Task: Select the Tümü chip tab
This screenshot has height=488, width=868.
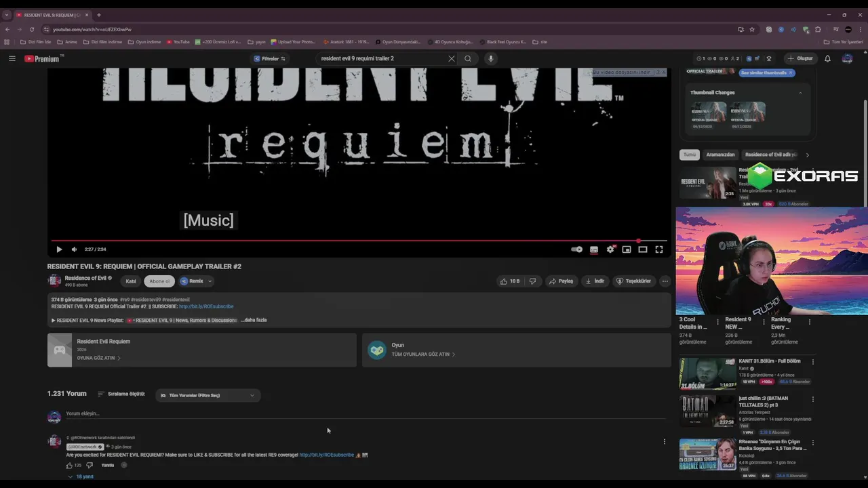Action: (690, 155)
